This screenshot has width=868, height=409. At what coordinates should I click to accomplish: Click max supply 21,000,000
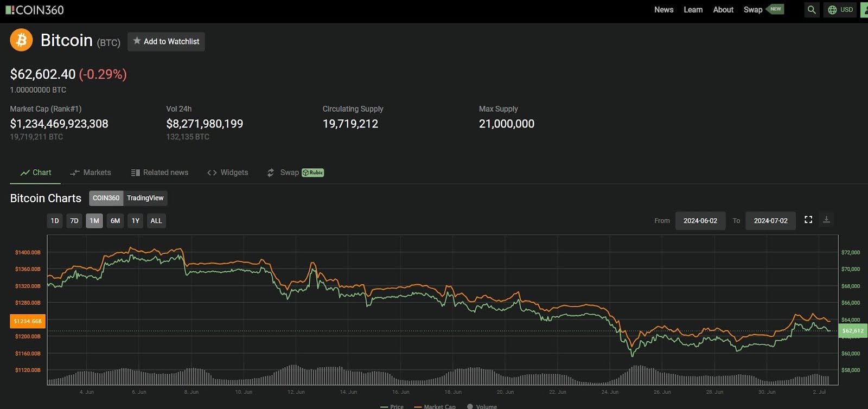point(507,124)
